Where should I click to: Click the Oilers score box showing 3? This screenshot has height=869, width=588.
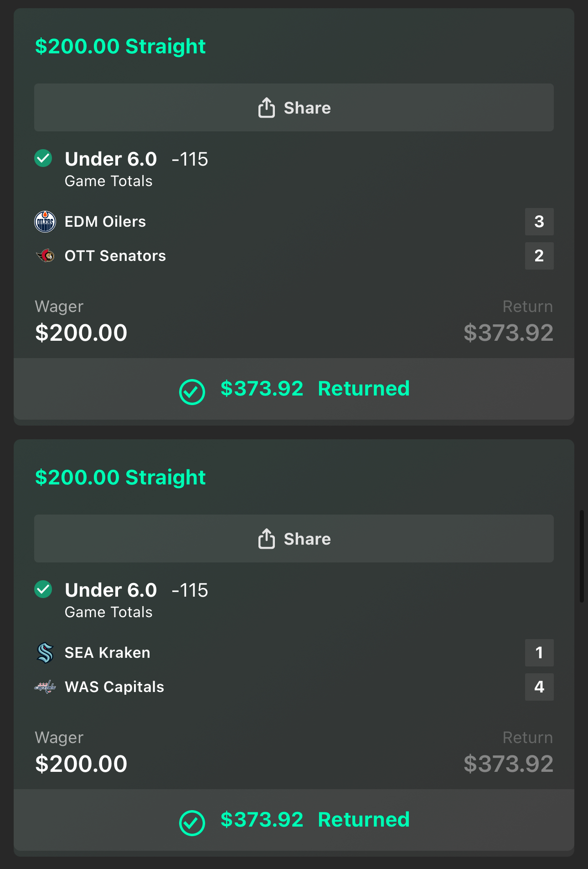click(539, 222)
